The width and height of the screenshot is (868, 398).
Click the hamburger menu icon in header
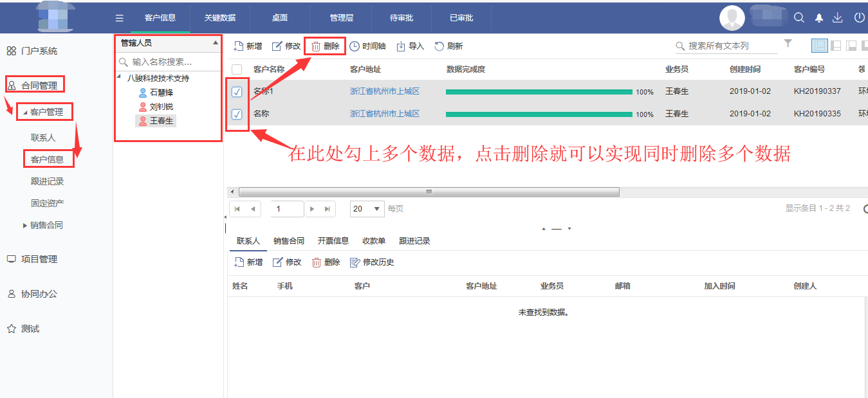119,18
